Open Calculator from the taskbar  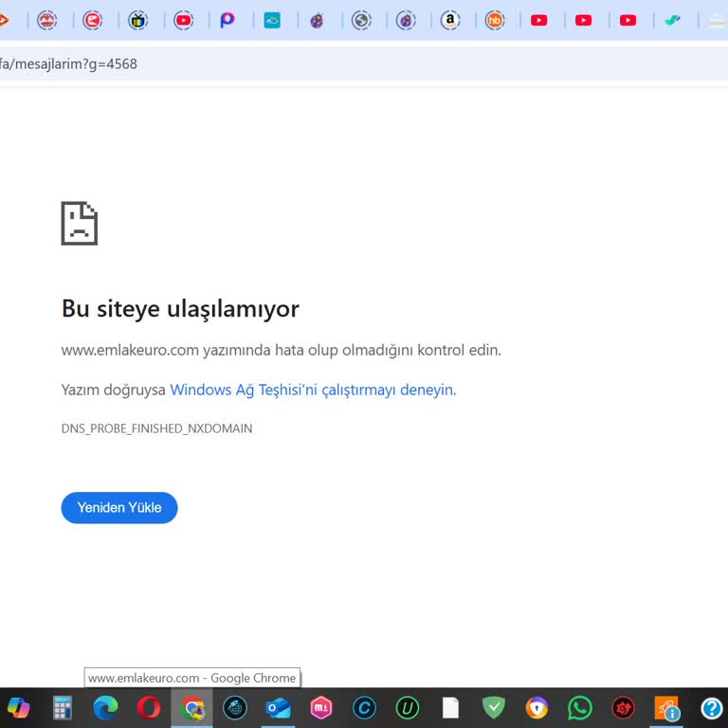pos(63,708)
